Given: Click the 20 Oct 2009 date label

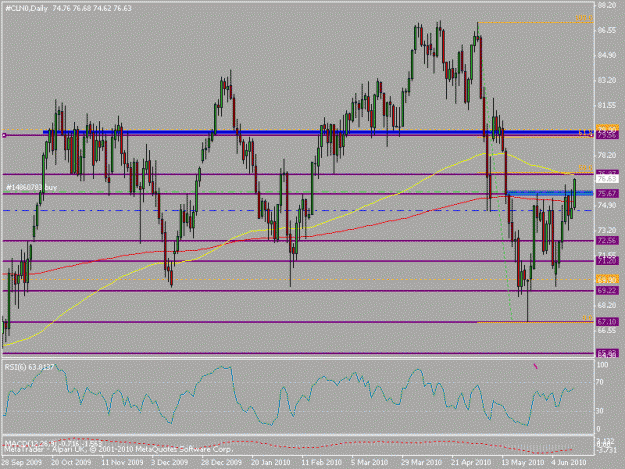Looking at the screenshot, I should click(71, 462).
